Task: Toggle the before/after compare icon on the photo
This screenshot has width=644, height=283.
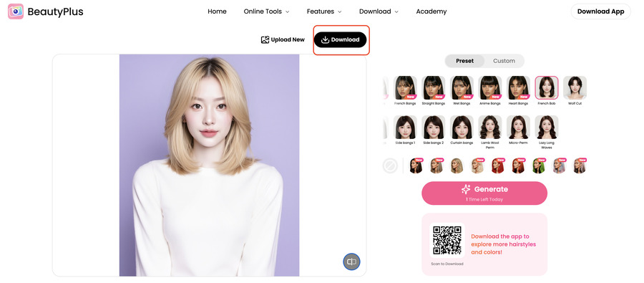Action: click(x=351, y=262)
